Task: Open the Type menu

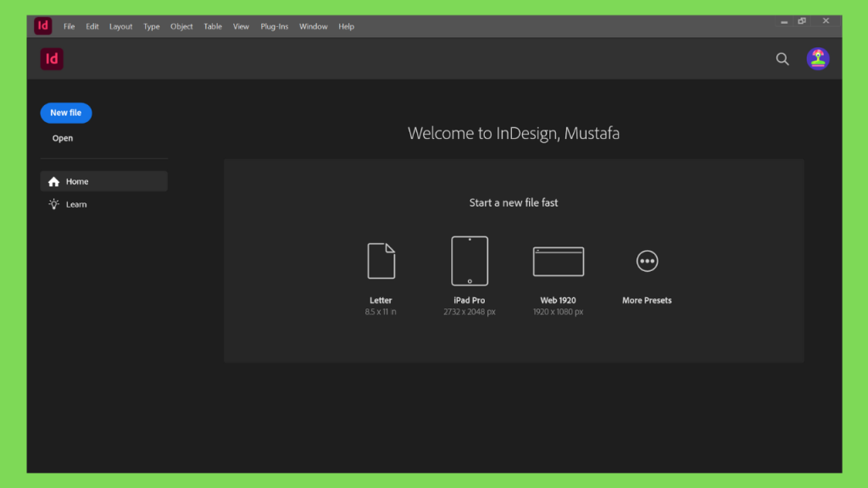Action: click(x=151, y=26)
